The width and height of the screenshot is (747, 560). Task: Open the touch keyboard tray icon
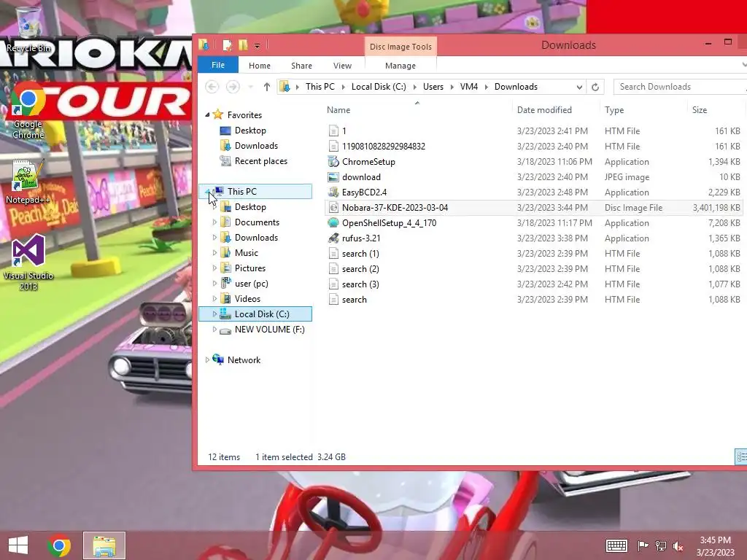(x=616, y=545)
